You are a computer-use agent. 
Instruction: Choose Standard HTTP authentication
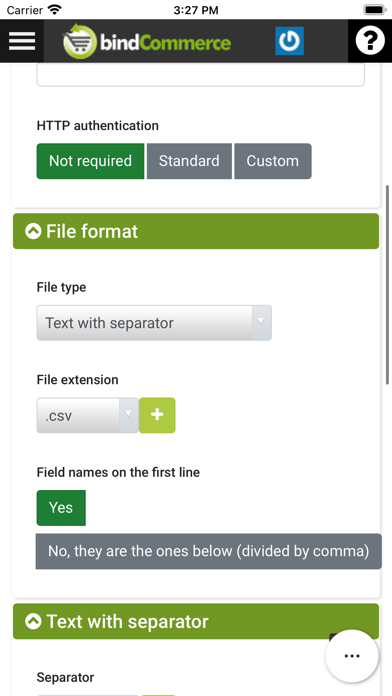189,161
